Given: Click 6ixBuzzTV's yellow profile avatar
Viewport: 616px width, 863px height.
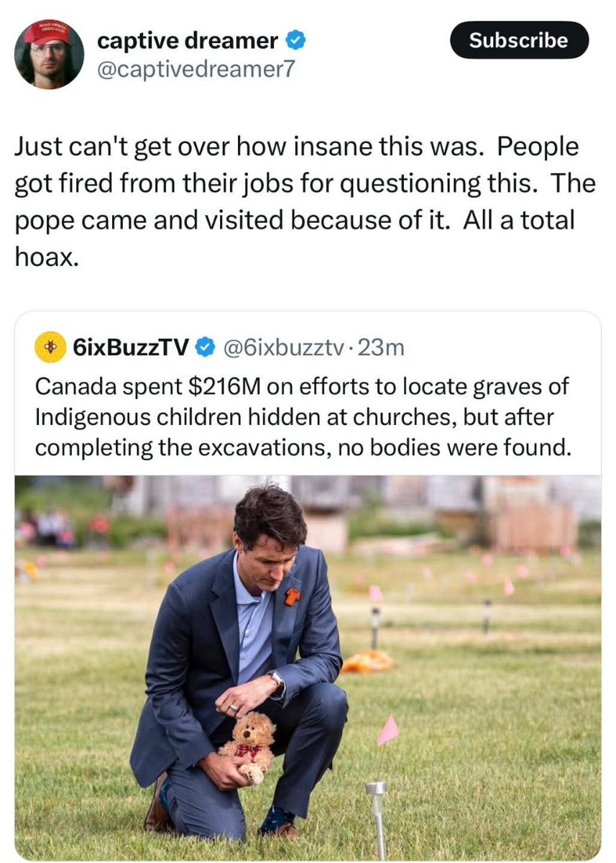Looking at the screenshot, I should coord(50,348).
